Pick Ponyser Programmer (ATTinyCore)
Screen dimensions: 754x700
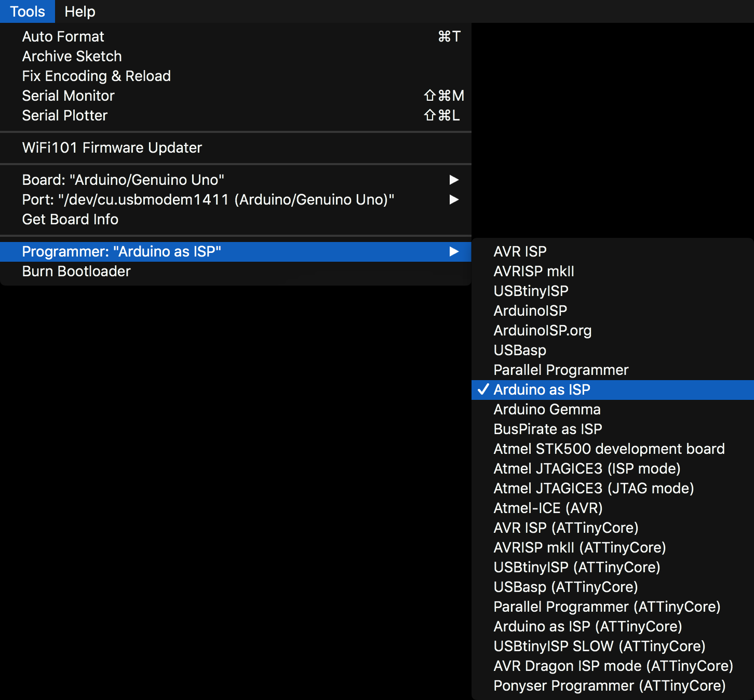(x=609, y=685)
